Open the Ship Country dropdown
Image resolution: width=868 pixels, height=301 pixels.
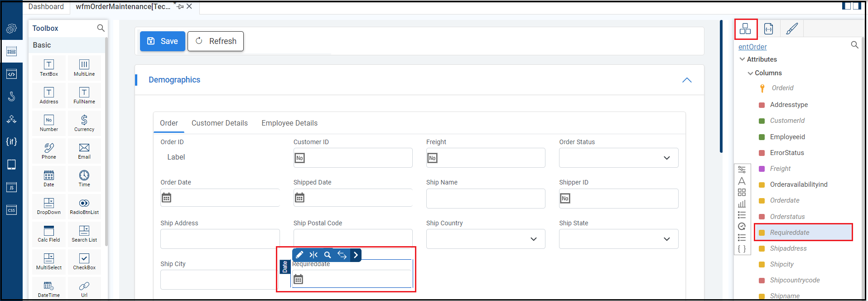[486, 239]
